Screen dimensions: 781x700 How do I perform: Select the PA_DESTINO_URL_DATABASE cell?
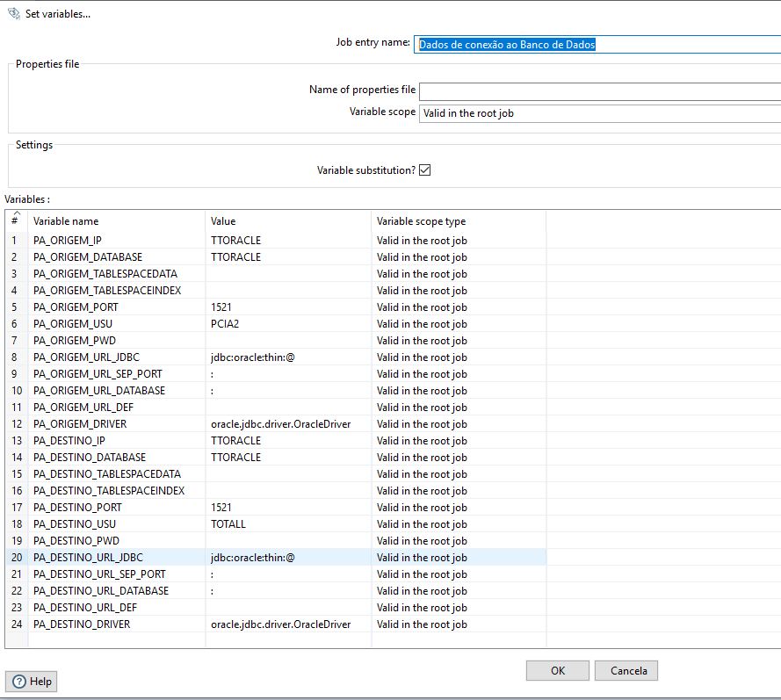point(117,590)
